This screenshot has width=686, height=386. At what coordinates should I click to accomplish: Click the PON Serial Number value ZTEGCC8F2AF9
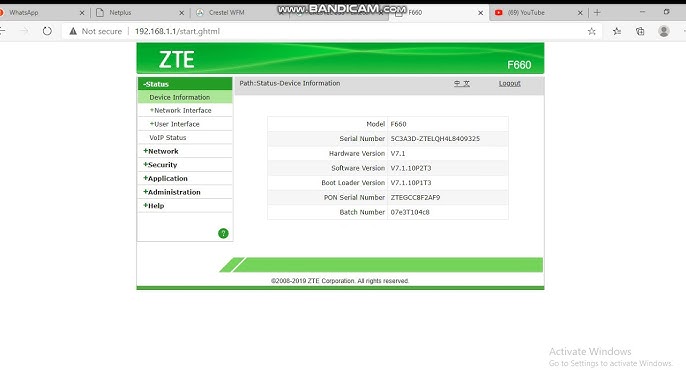[x=415, y=197]
